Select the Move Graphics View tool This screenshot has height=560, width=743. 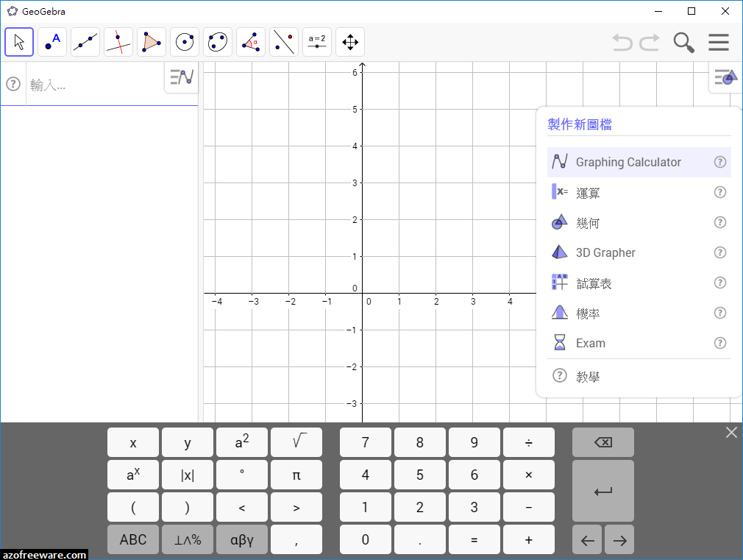tap(350, 42)
